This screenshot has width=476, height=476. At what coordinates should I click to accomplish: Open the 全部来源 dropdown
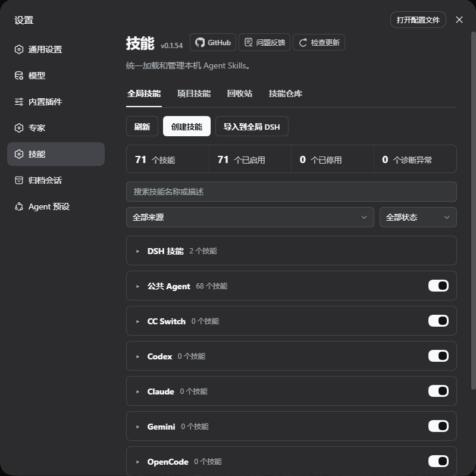[250, 217]
